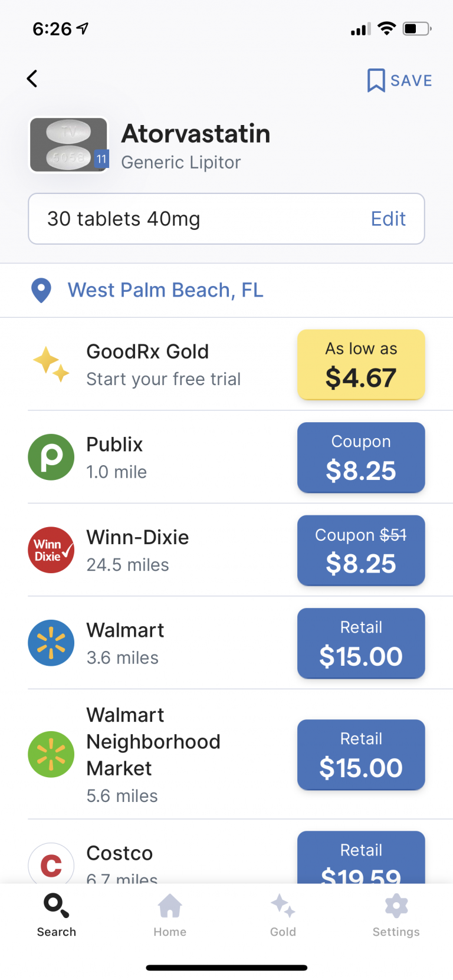
Task: Change location from West Palm Beach, FL
Action: [165, 290]
